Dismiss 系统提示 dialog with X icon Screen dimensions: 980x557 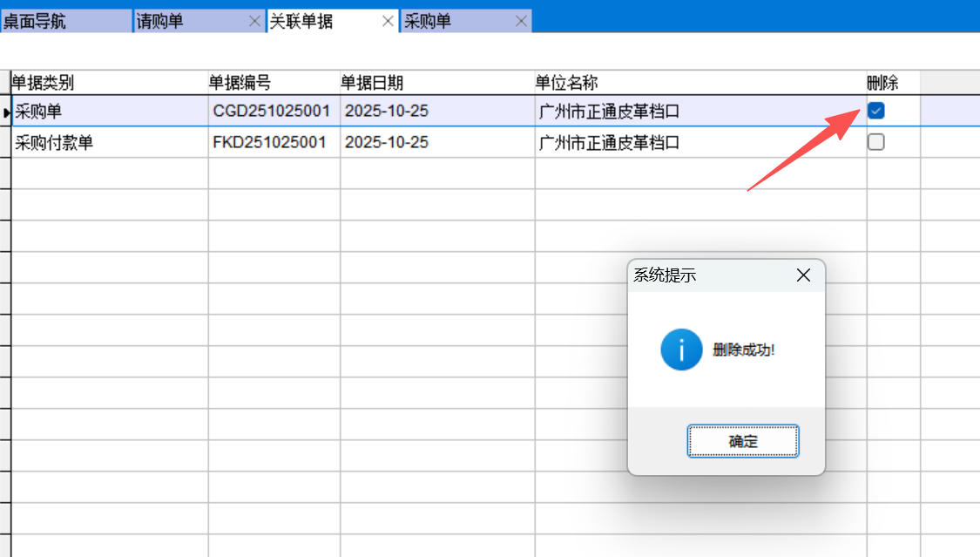(x=803, y=275)
